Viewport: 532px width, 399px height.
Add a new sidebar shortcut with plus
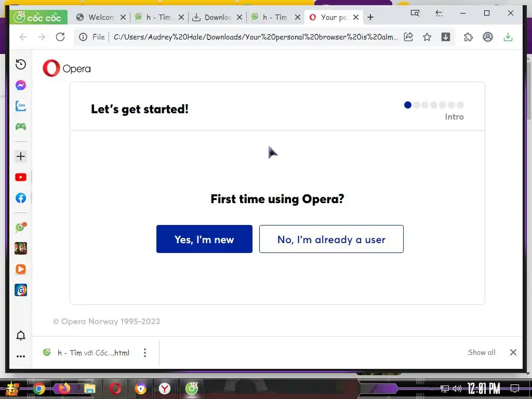(x=21, y=156)
